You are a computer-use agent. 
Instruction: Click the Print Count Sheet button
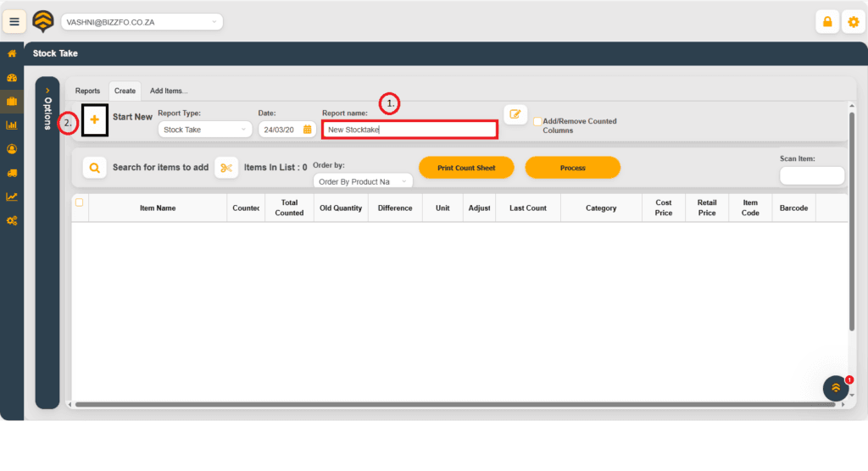[x=466, y=168]
